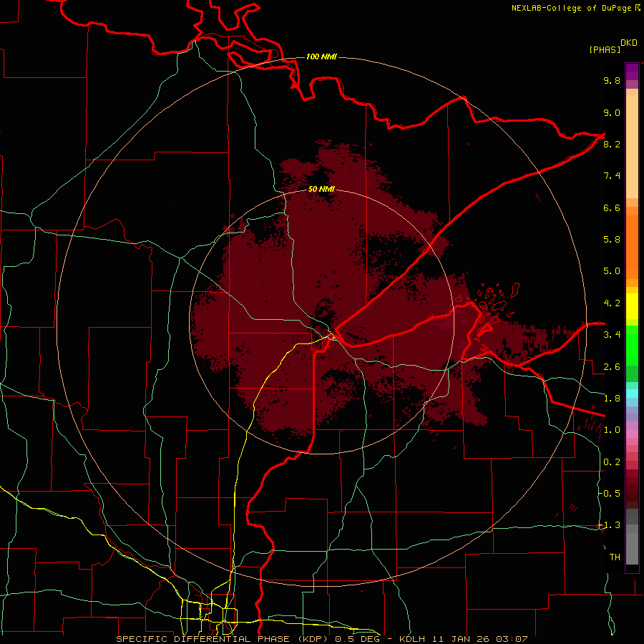Click the KDLH station identifier
This screenshot has width=644, height=644.
tap(412, 639)
